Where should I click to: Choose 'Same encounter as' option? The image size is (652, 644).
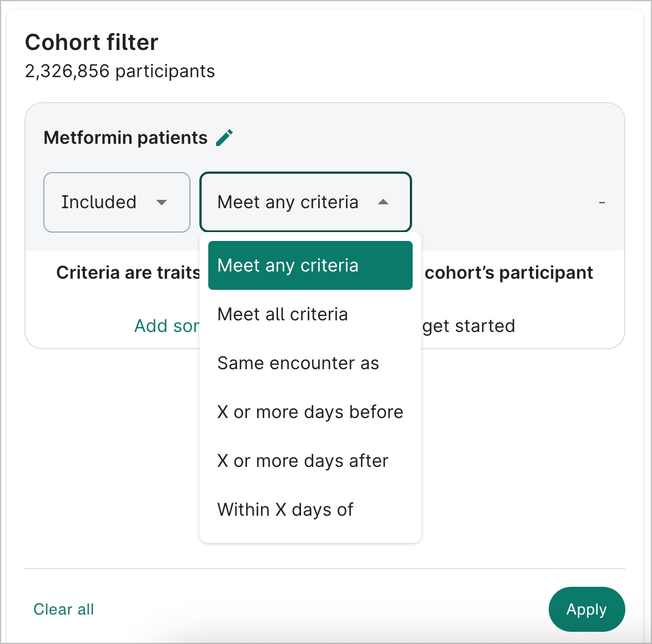pos(298,363)
